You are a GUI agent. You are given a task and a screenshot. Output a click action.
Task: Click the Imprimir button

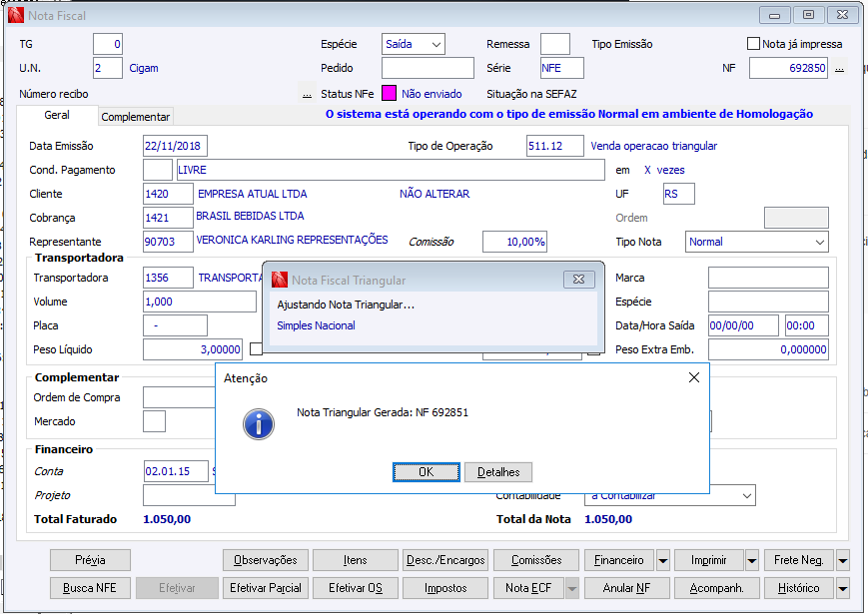click(x=708, y=560)
